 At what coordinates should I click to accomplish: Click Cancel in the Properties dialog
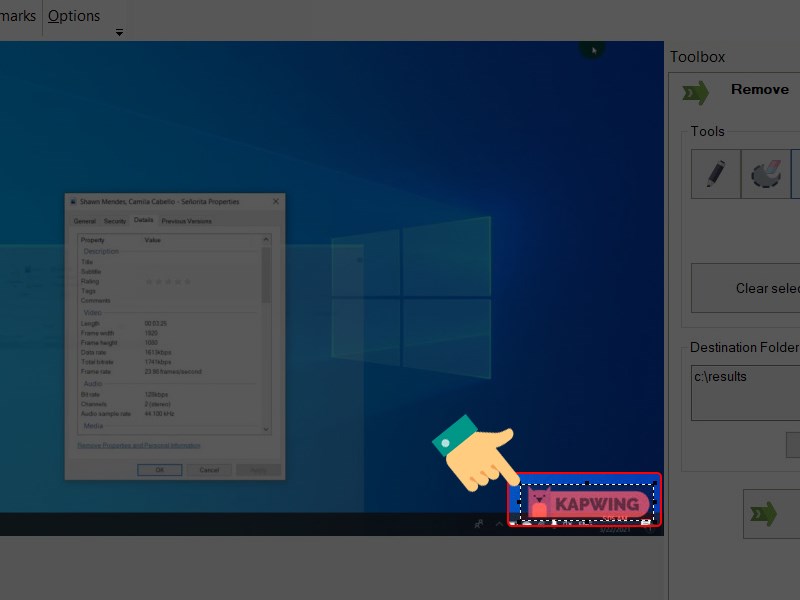pyautogui.click(x=209, y=469)
